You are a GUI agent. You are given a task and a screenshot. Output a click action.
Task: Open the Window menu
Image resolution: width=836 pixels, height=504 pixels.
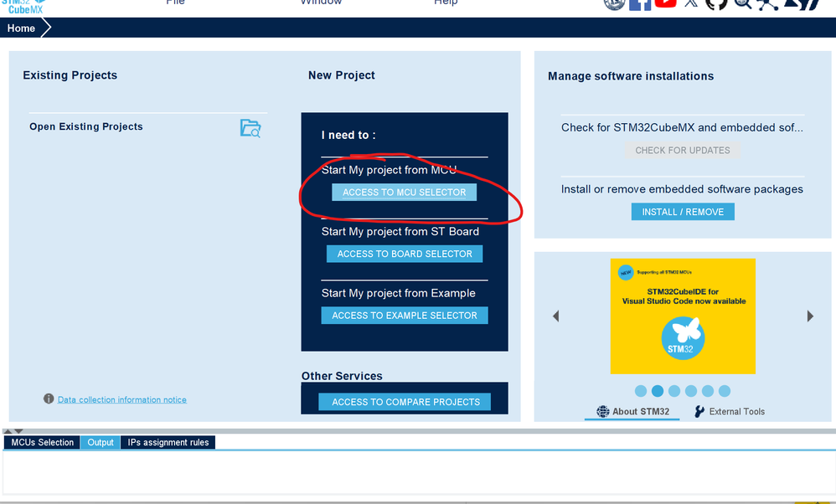pos(321,3)
